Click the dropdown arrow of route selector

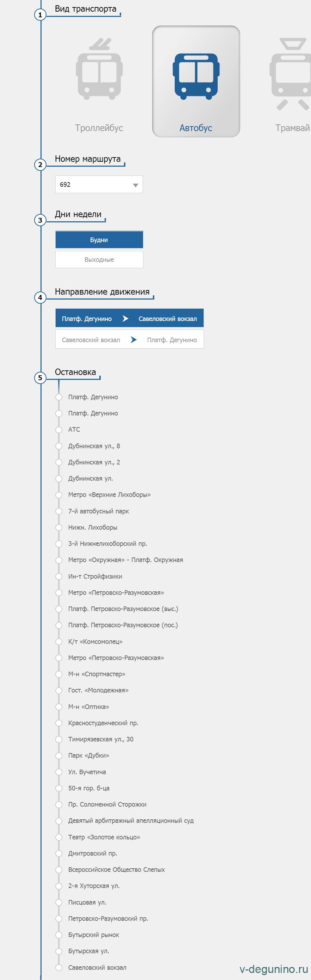click(x=135, y=185)
